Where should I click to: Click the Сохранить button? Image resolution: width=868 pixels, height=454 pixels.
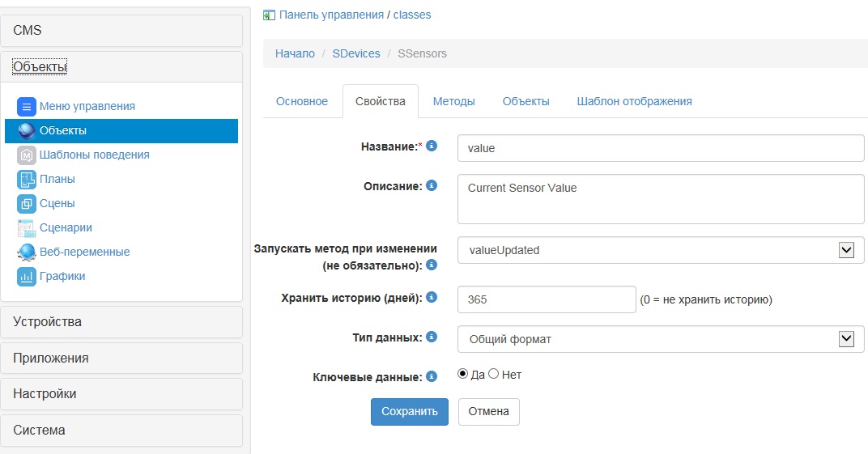(x=409, y=411)
